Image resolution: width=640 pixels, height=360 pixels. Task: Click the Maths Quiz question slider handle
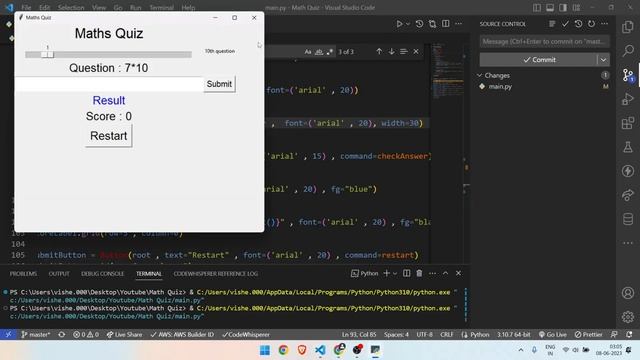(47, 54)
